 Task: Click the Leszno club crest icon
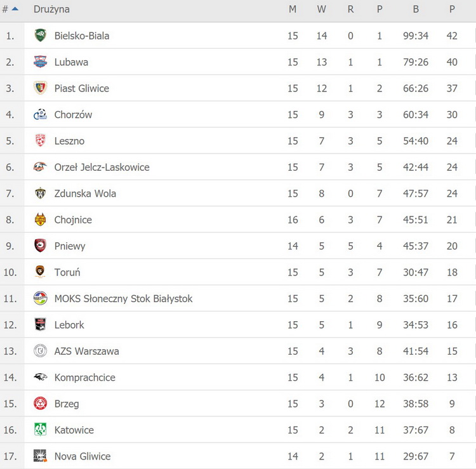tap(40, 141)
